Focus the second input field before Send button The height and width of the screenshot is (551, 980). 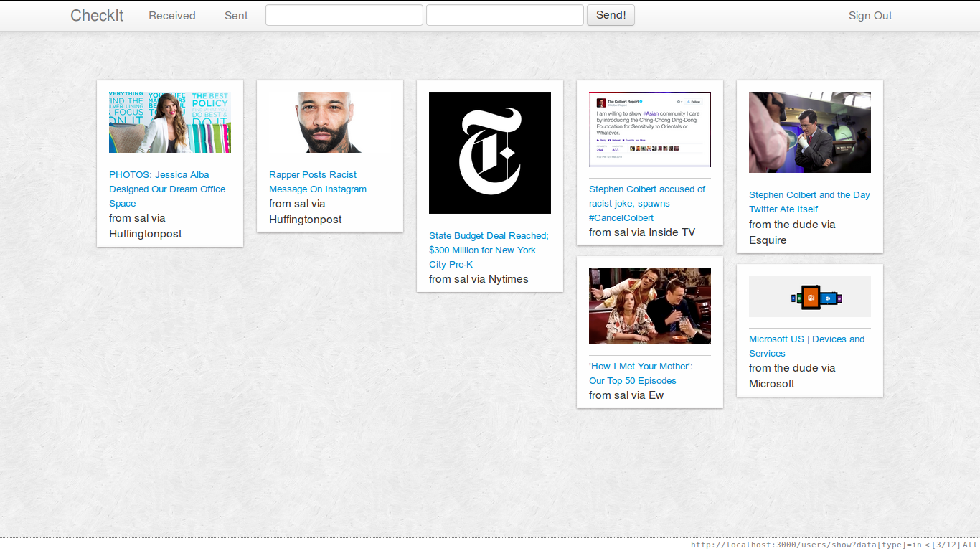click(505, 15)
